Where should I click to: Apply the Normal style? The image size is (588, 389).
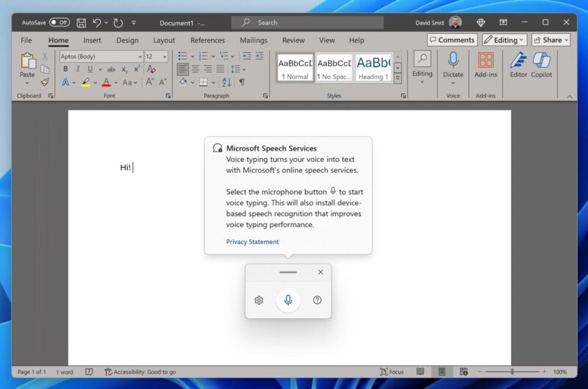pyautogui.click(x=295, y=68)
